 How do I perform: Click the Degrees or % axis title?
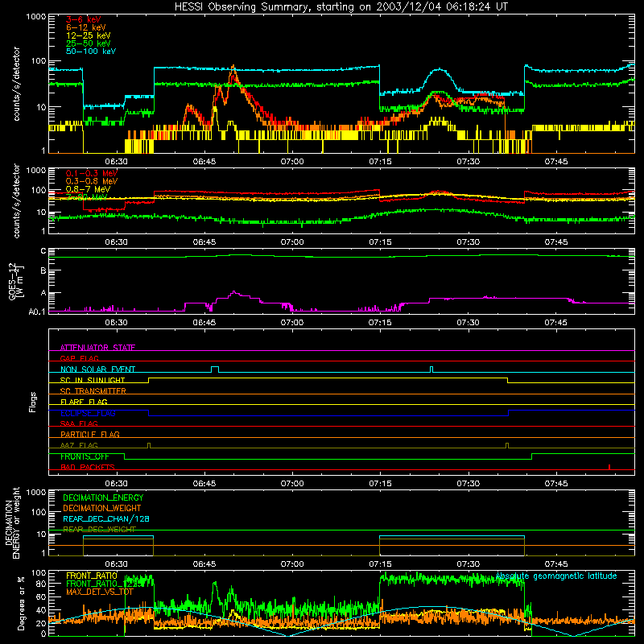click(x=21, y=603)
